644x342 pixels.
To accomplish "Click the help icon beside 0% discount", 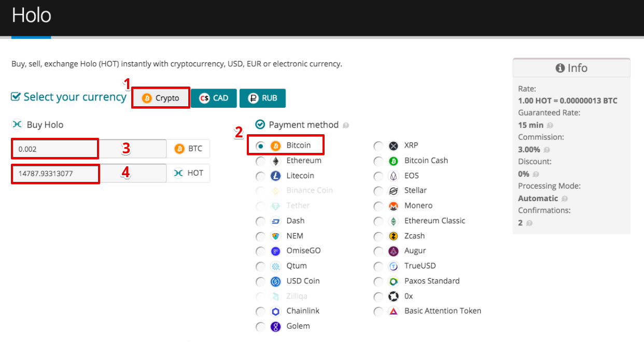I will click(x=536, y=175).
